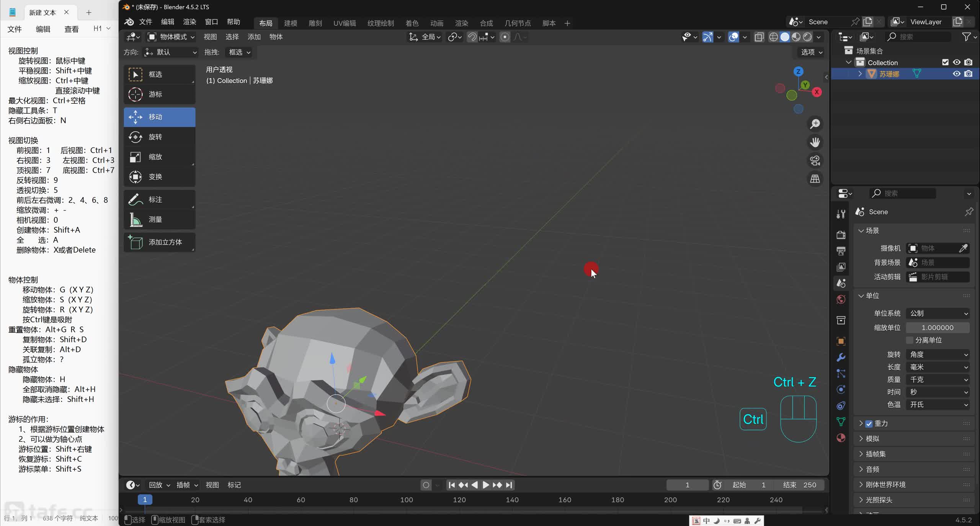The width and height of the screenshot is (980, 526).
Task: Switch to UV编辑 workspace tab
Action: click(344, 23)
